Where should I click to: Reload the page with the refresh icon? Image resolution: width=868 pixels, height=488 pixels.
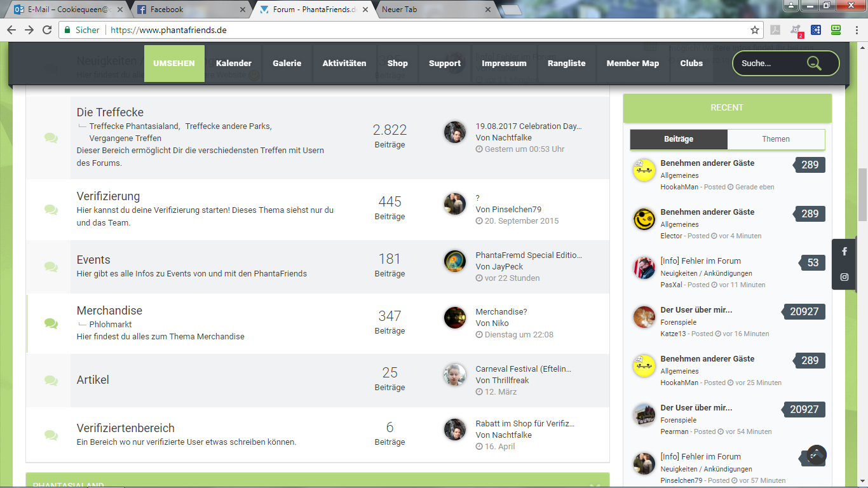tap(47, 30)
